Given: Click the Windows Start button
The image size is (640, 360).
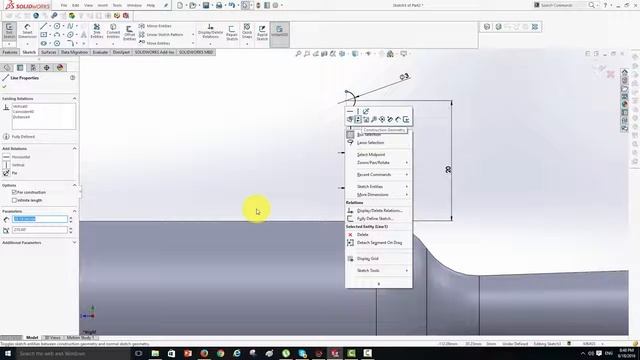Looking at the screenshot, I should tap(8, 353).
